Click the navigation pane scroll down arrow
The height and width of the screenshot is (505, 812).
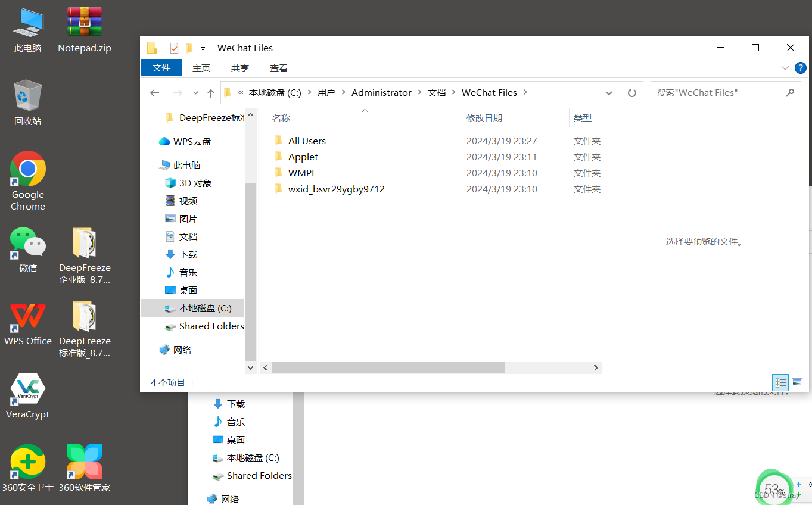pyautogui.click(x=251, y=368)
